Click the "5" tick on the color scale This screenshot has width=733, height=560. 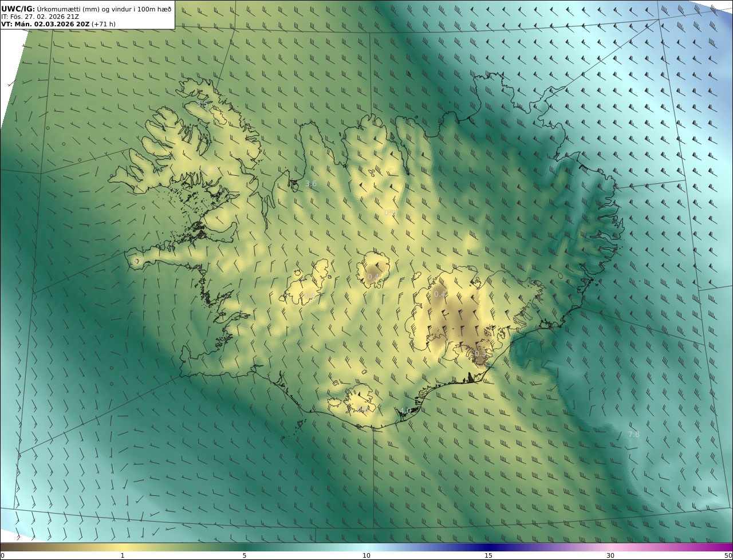pyautogui.click(x=245, y=555)
